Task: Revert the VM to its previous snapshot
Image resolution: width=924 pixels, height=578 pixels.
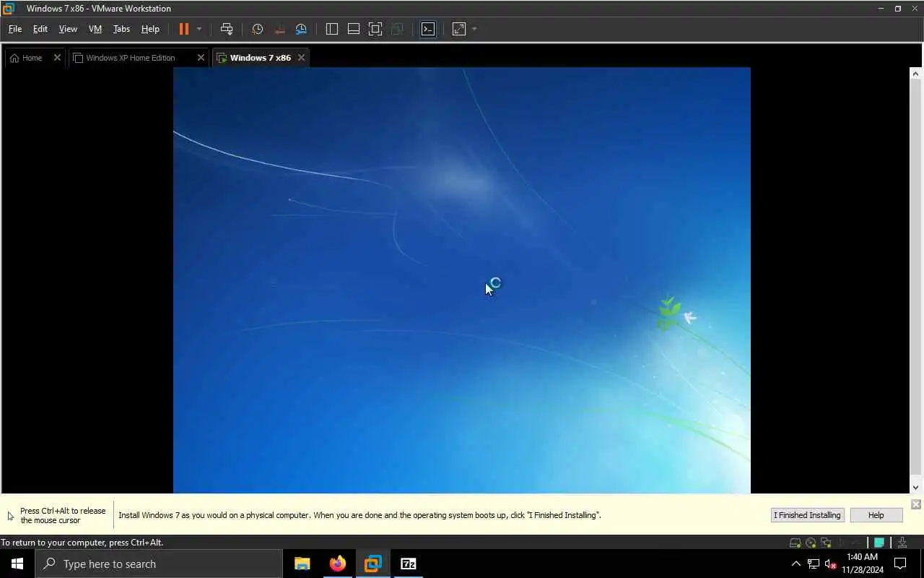Action: point(279,29)
